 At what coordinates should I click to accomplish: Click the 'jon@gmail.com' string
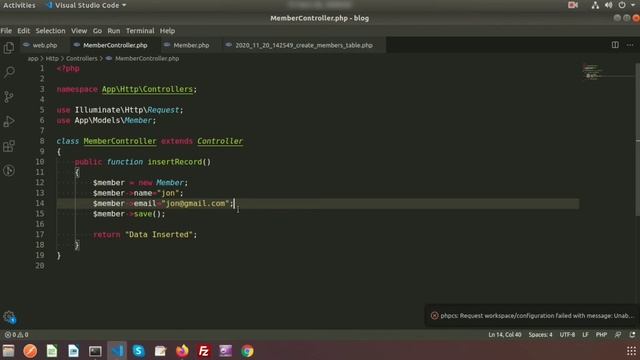195,203
